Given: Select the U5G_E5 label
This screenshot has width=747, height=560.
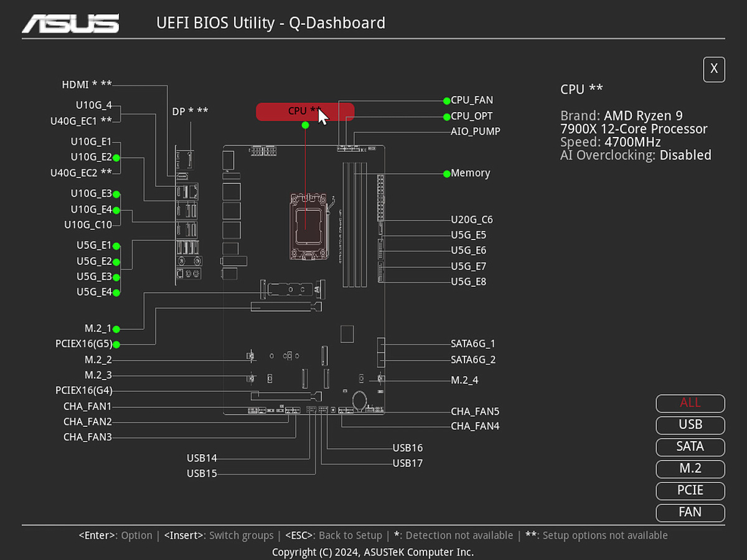Looking at the screenshot, I should click(469, 235).
